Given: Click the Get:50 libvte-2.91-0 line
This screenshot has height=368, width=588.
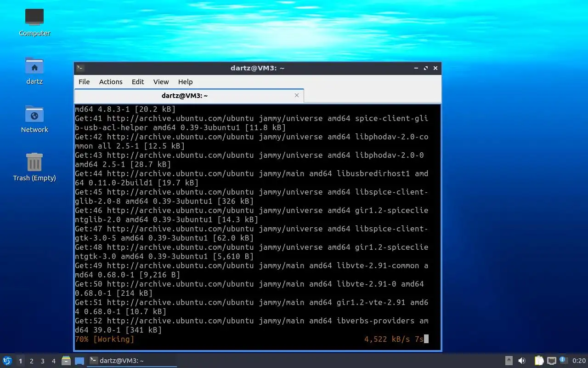Looking at the screenshot, I should click(x=249, y=288).
